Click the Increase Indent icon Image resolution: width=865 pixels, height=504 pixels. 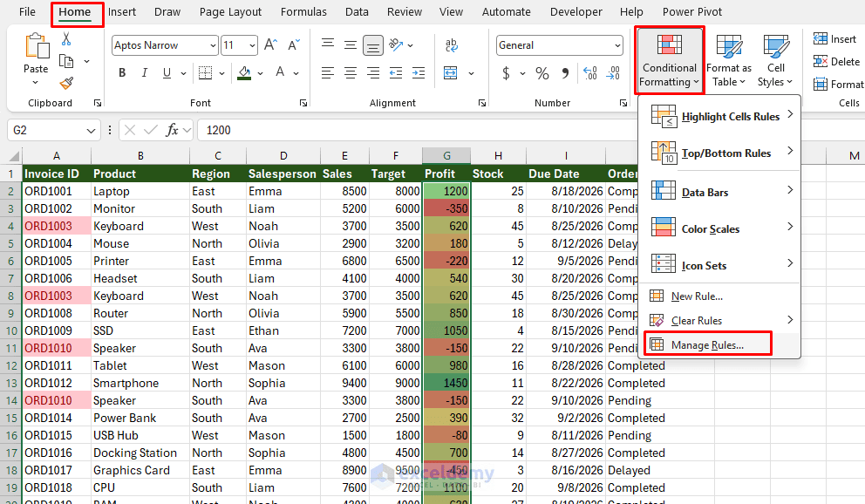[419, 72]
